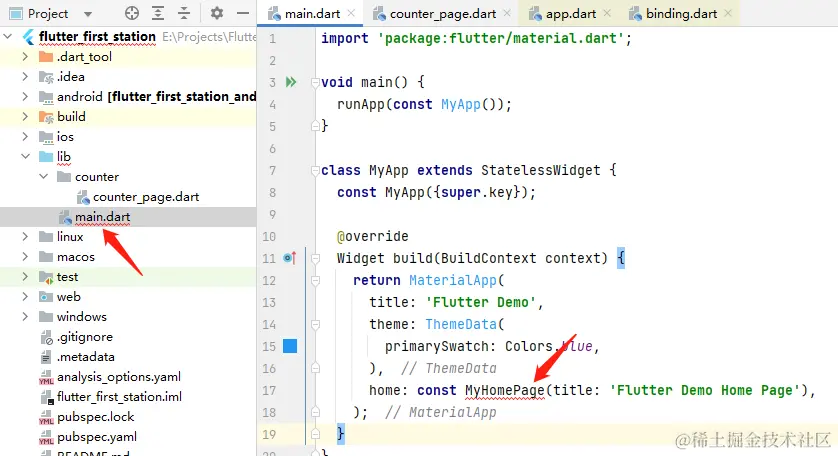Fold the MyApp class at line 7
Screen dimensions: 838x456
click(312, 170)
